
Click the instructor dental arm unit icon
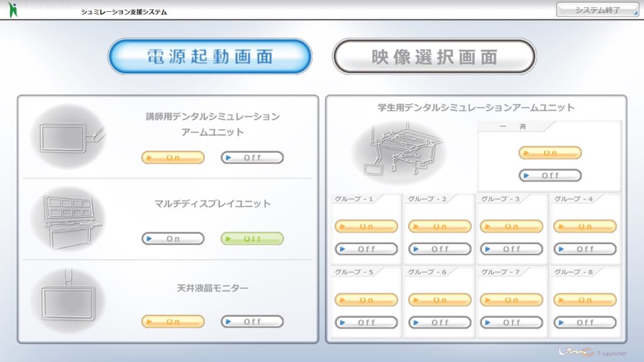(68, 136)
